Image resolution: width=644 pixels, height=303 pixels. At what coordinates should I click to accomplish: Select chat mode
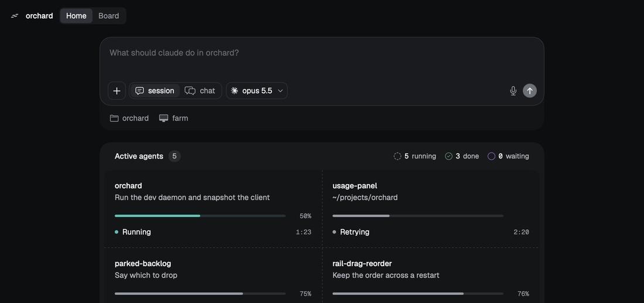(200, 91)
